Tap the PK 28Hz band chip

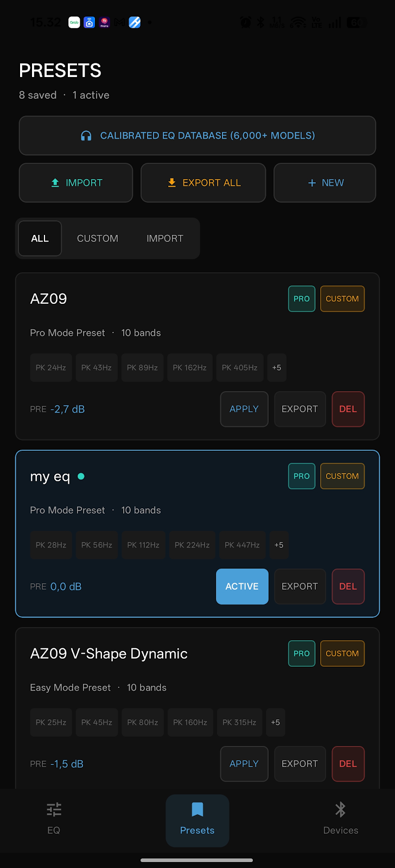[51, 545]
